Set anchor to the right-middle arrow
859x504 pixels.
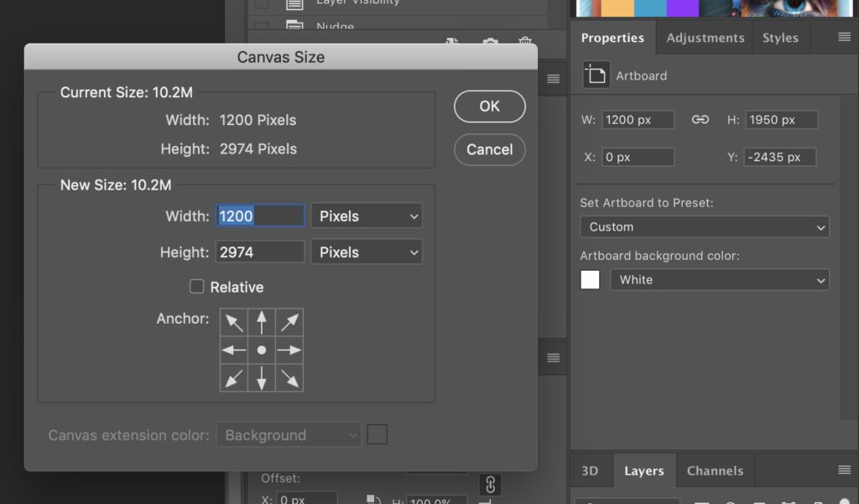point(289,350)
